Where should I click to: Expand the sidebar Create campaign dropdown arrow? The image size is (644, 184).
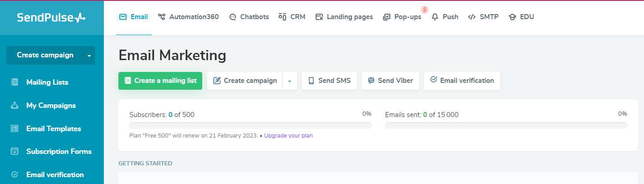tap(89, 56)
